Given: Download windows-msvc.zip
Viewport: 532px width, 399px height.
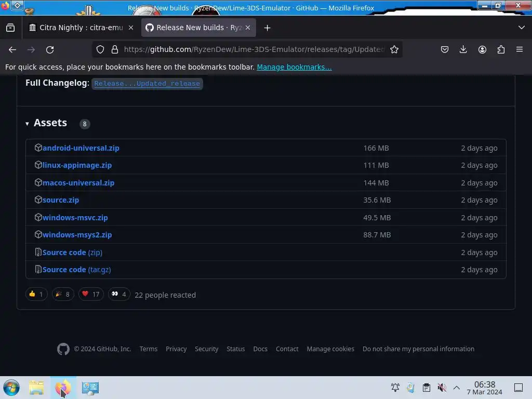Looking at the screenshot, I should pos(75,218).
